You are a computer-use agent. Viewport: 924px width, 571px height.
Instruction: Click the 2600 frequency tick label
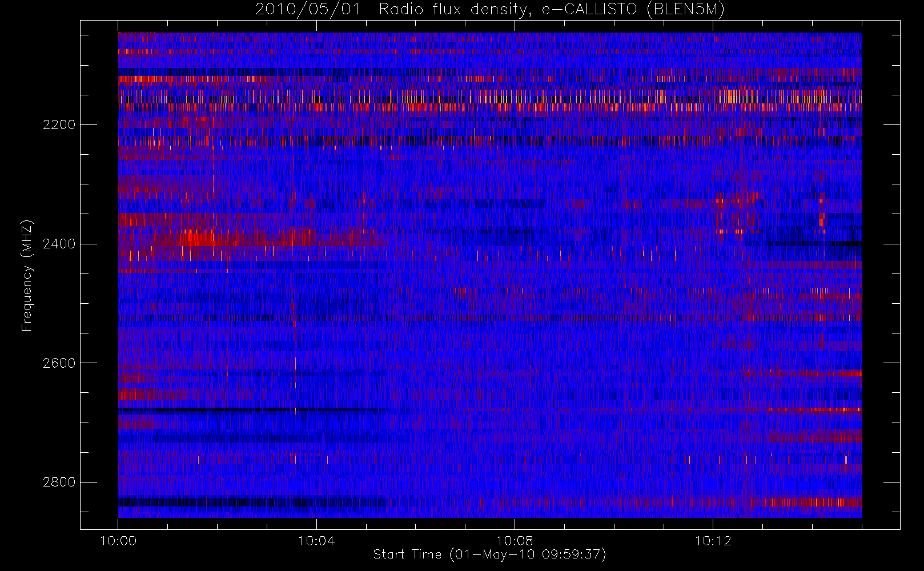tap(59, 363)
